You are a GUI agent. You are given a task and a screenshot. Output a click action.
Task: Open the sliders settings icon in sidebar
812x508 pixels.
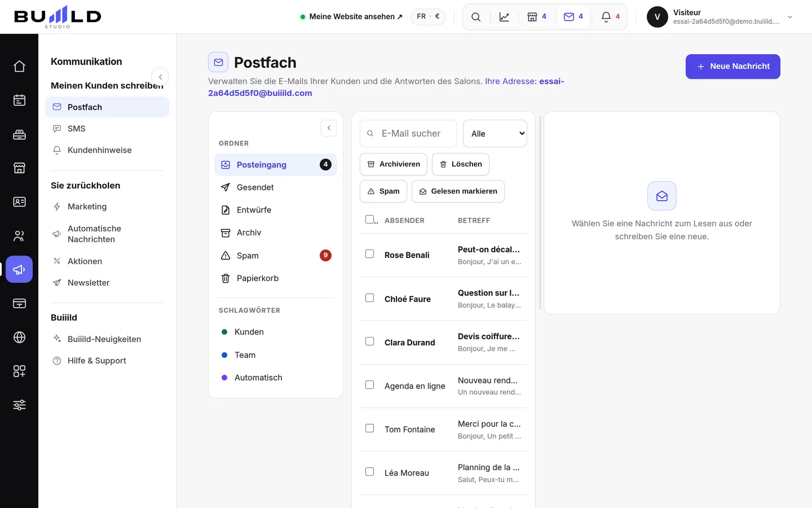coord(19,405)
